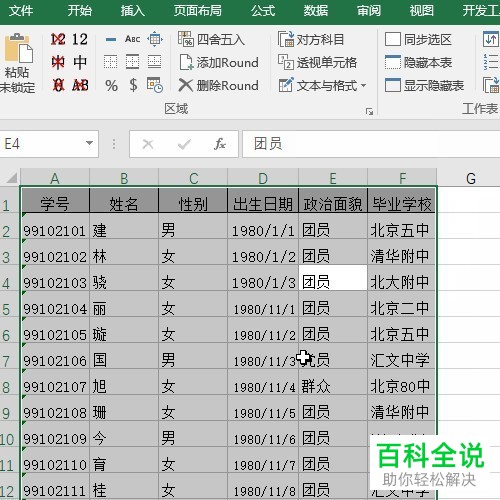Click cell 群众

coord(333,382)
